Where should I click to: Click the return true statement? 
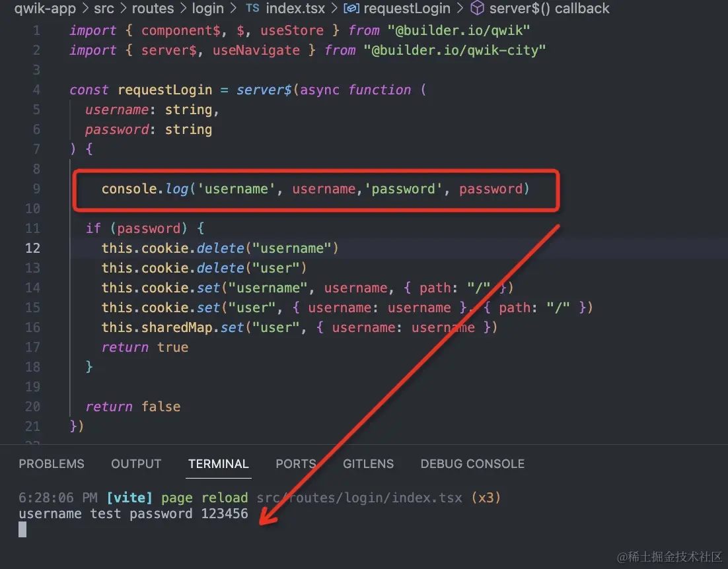[x=145, y=347]
